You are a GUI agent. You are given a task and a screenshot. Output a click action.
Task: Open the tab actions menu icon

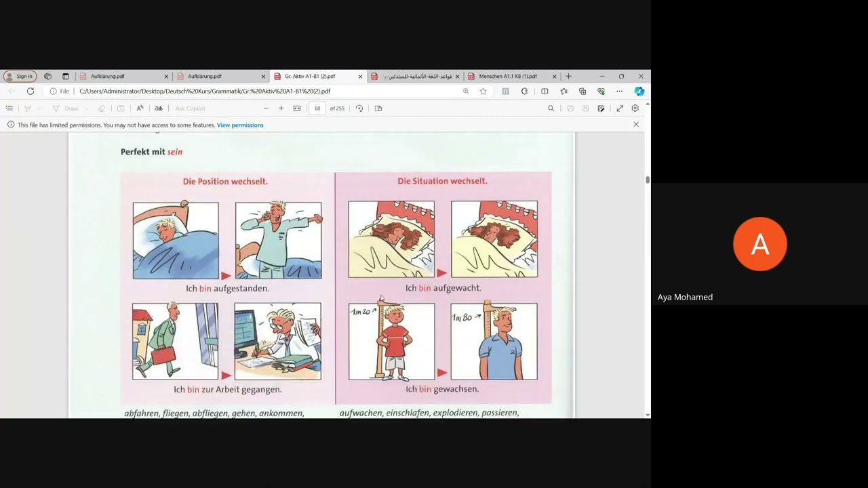tap(66, 77)
